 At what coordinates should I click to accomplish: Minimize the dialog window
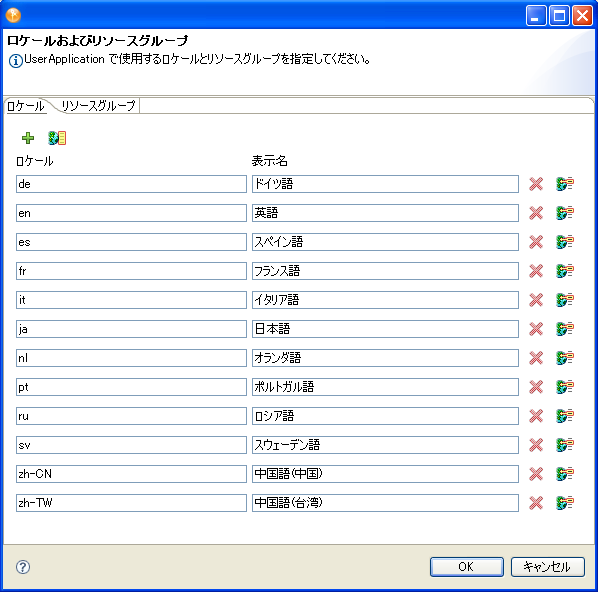pos(536,16)
